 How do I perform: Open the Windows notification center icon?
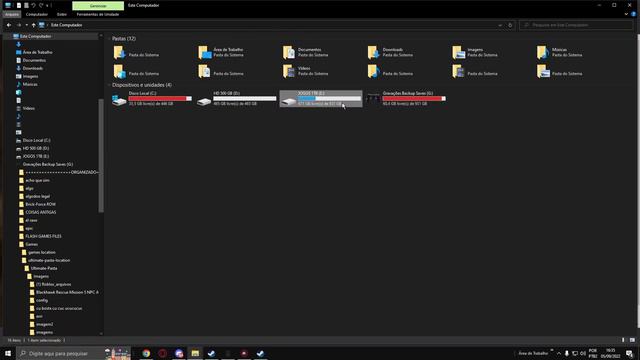[629, 353]
